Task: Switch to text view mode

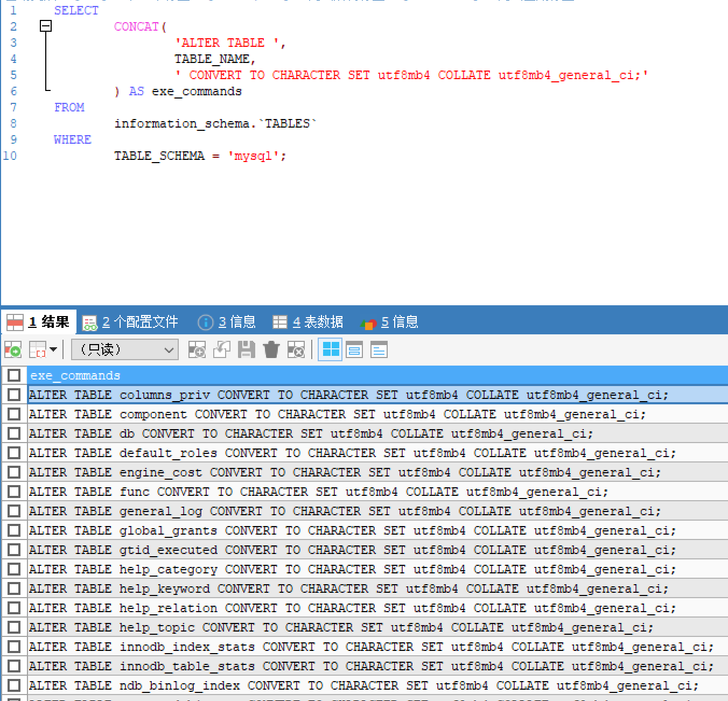Action: [x=379, y=350]
